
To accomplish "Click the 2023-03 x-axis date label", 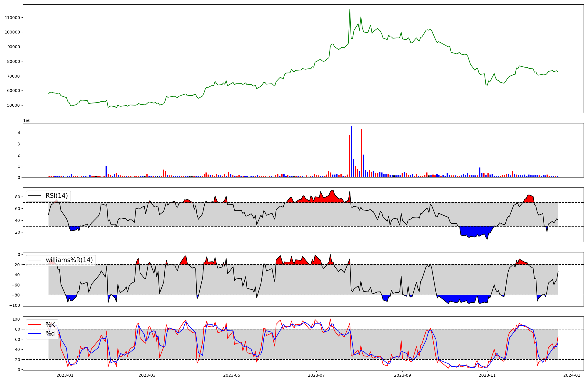I will [x=147, y=375].
